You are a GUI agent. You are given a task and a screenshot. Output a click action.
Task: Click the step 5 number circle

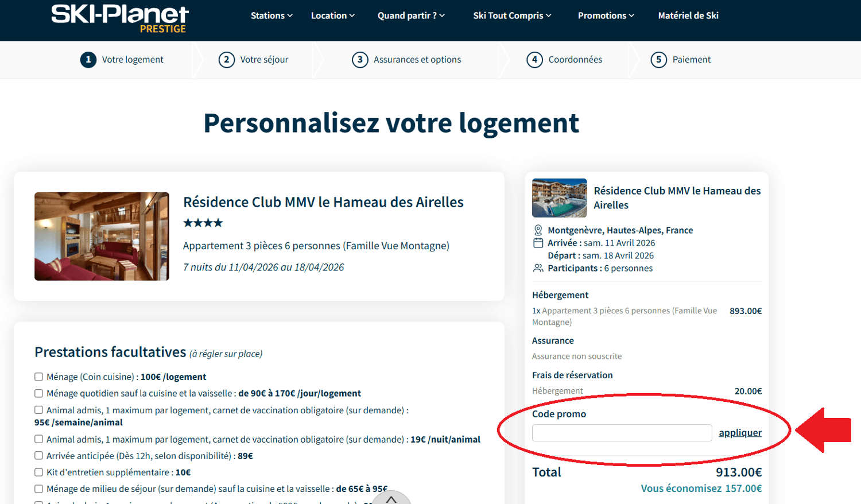[x=658, y=60]
